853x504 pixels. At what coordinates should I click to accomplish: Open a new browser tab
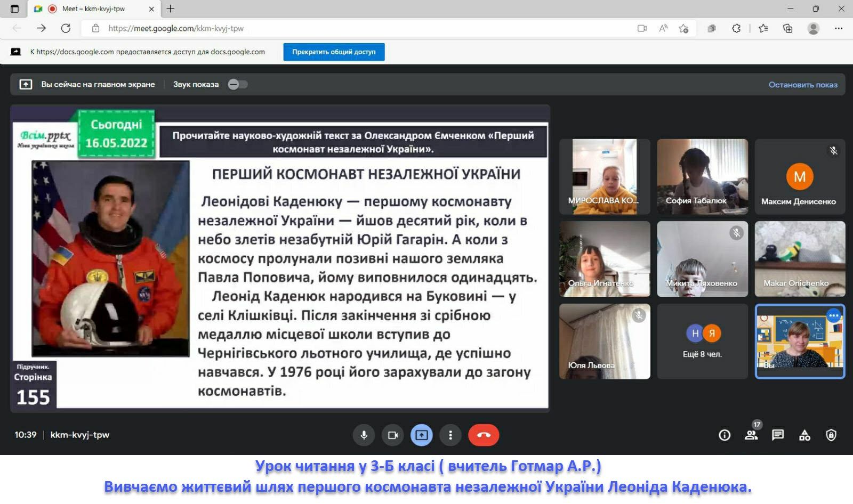click(x=171, y=9)
